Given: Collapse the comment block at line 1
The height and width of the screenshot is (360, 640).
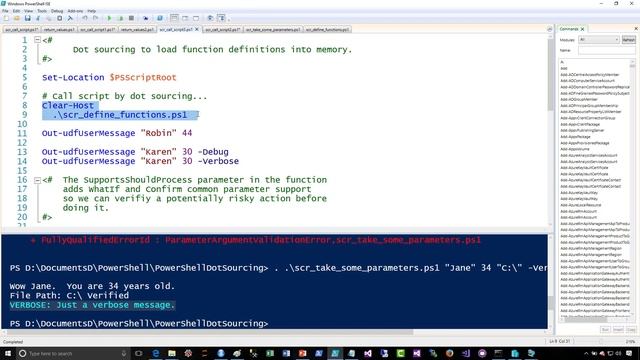Looking at the screenshot, I should click(x=38, y=40).
